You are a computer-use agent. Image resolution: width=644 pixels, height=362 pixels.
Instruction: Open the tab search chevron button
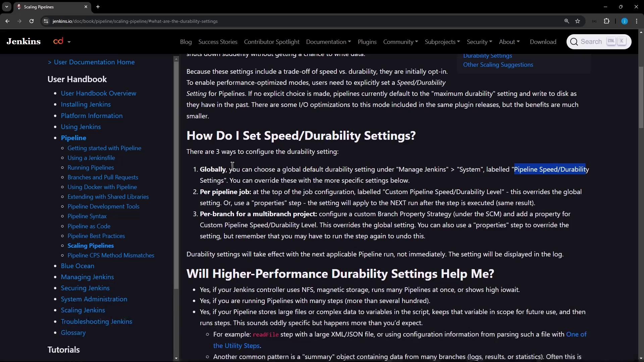pyautogui.click(x=6, y=7)
